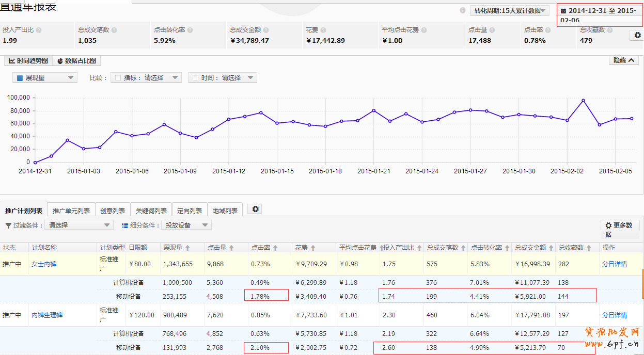Click the ¥120.00 daily limit cell
Image resolution: width=644 pixels, height=355 pixels.
click(x=142, y=315)
